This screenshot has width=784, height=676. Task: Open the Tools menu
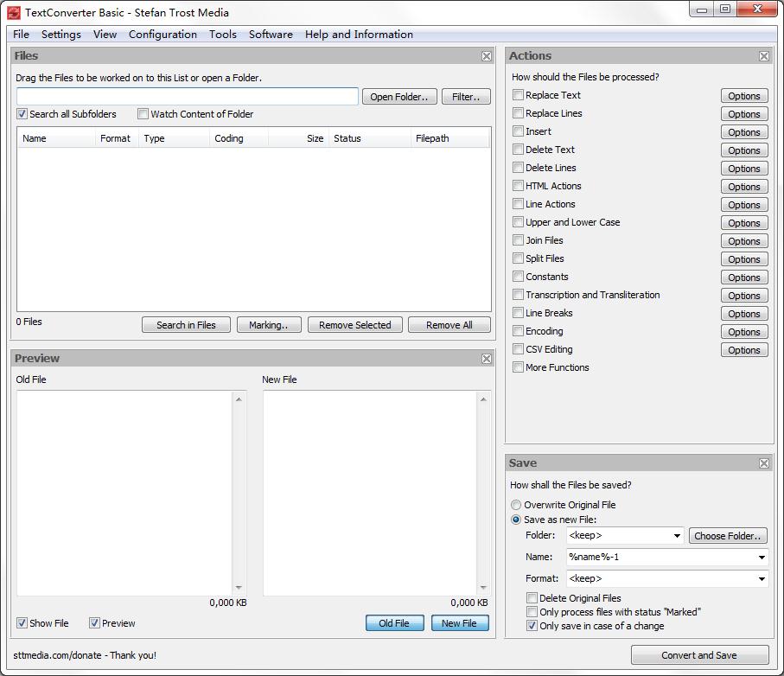pos(222,35)
